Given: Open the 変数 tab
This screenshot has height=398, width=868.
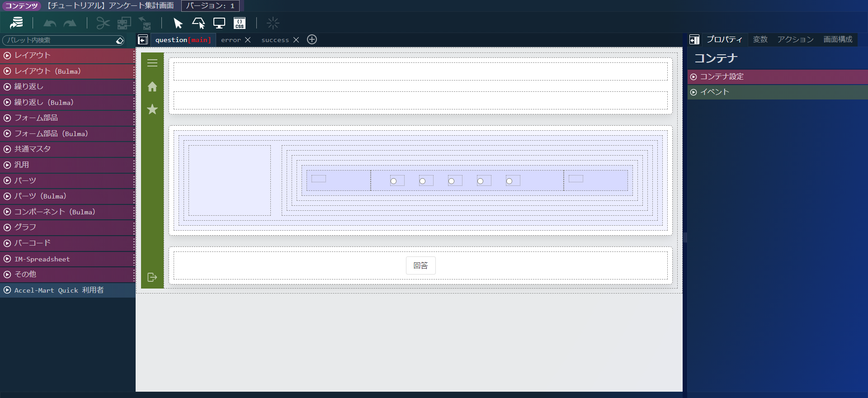Looking at the screenshot, I should (760, 39).
